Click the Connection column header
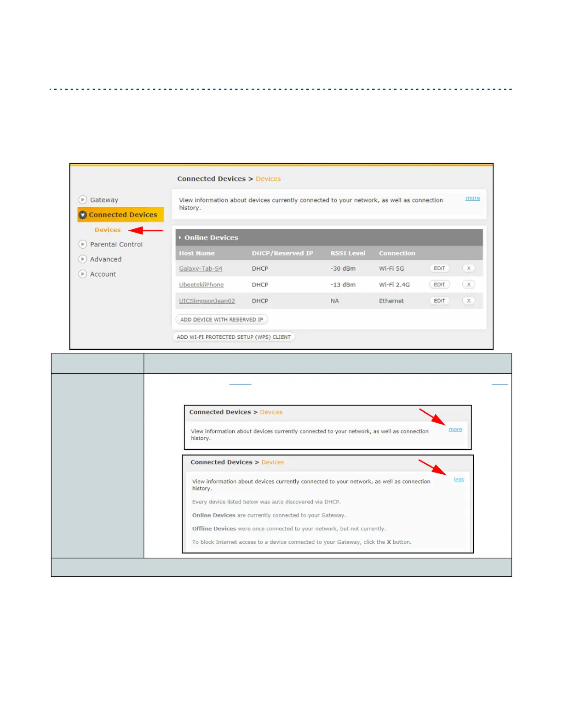The width and height of the screenshot is (563, 728). pos(397,253)
